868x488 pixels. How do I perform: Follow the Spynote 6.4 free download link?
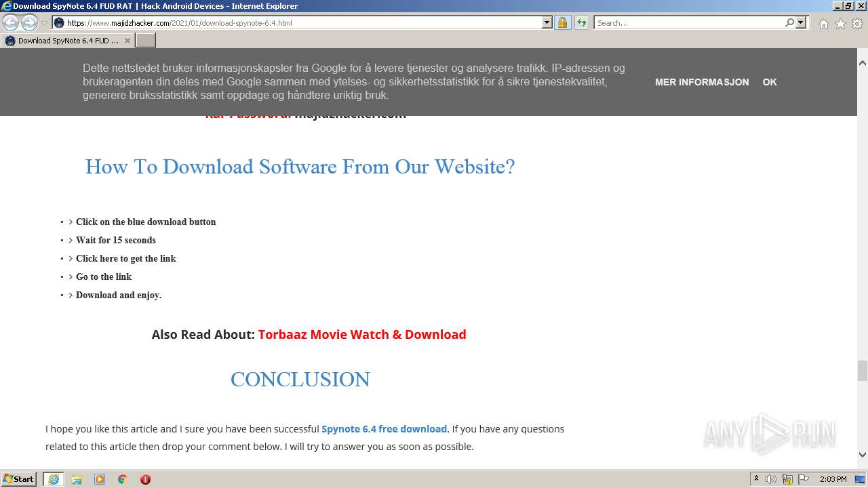pyautogui.click(x=384, y=429)
